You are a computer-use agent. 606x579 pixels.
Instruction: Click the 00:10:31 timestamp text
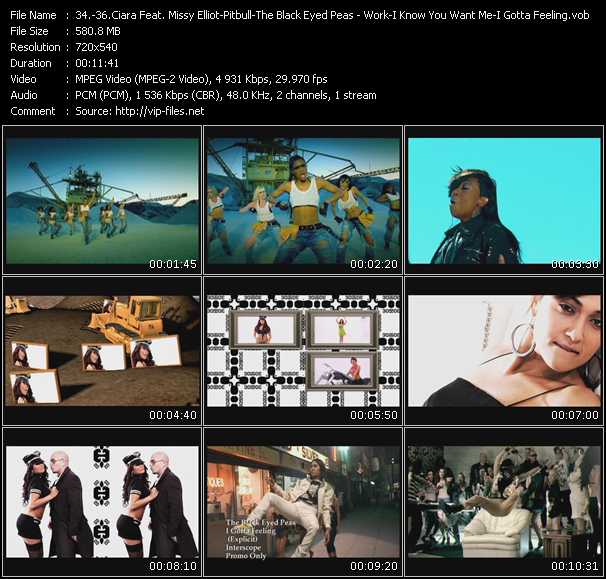pyautogui.click(x=575, y=566)
